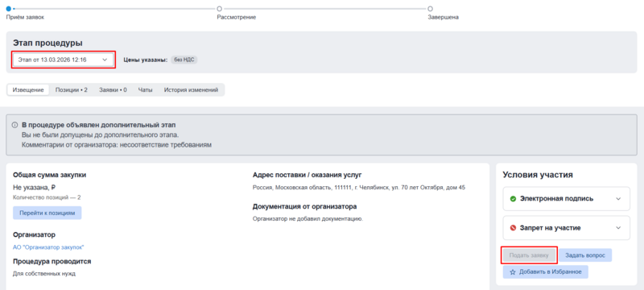Switch to the 'Чаты' tab

146,90
